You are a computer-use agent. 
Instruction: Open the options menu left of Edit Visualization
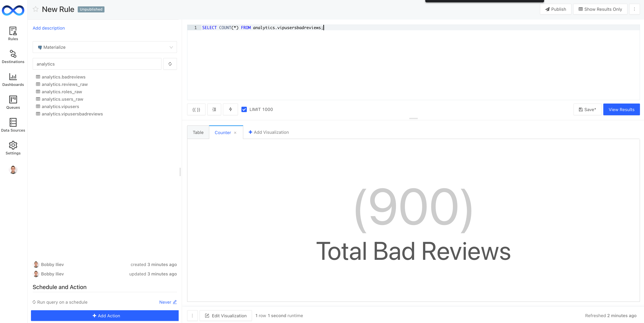click(192, 315)
